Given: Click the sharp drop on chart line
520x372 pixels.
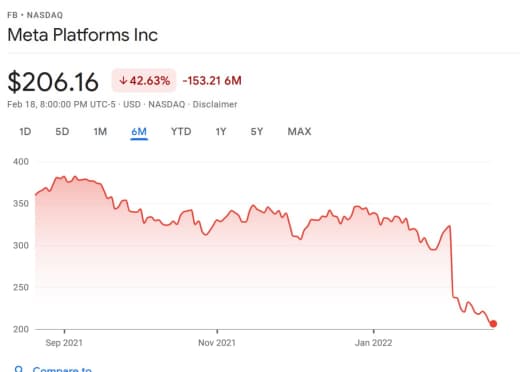Looking at the screenshot, I should 452,262.
